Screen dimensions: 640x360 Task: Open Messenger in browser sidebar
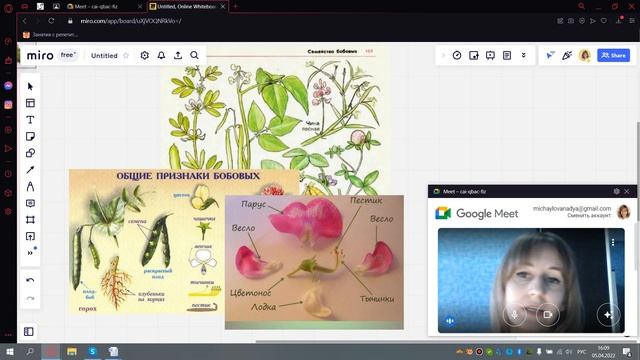(x=8, y=86)
